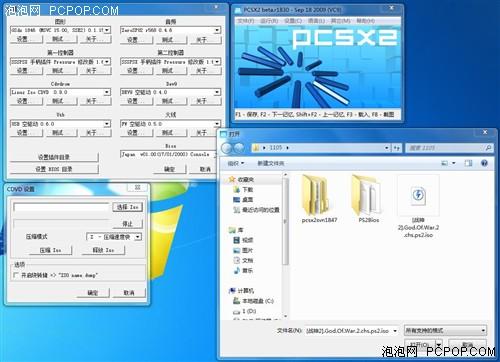Expand the 音频 sound plugin dropdown

coord(217,30)
